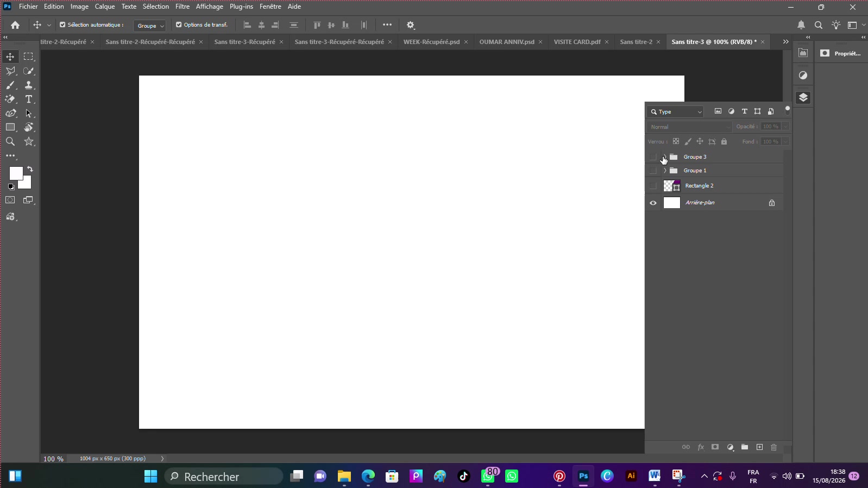The image size is (868, 488).
Task: Toggle Options de transf. checkbox
Action: [179, 25]
